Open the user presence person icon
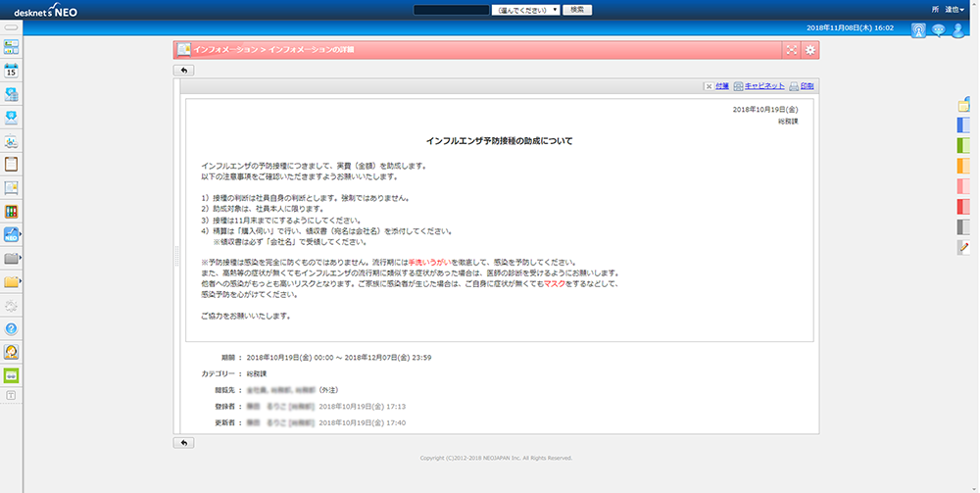Image resolution: width=980 pixels, height=493 pixels. click(x=957, y=29)
